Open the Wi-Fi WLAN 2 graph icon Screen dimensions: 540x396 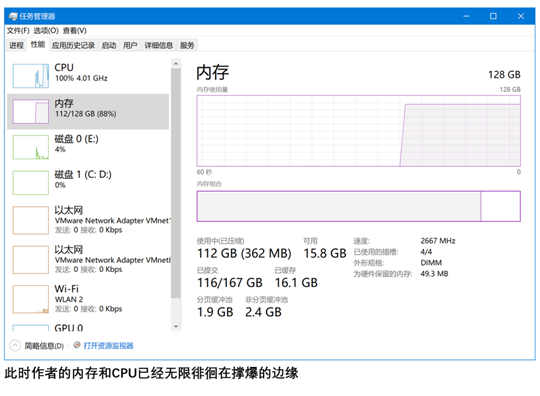[x=31, y=299]
